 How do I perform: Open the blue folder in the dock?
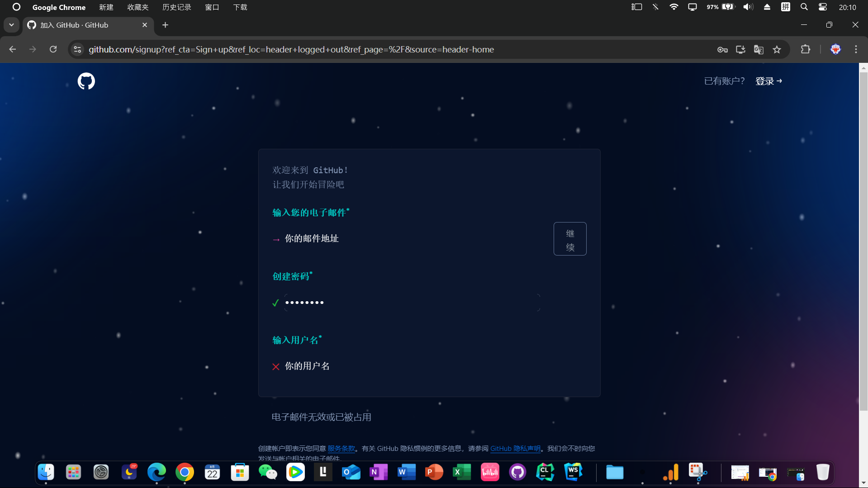(x=615, y=472)
